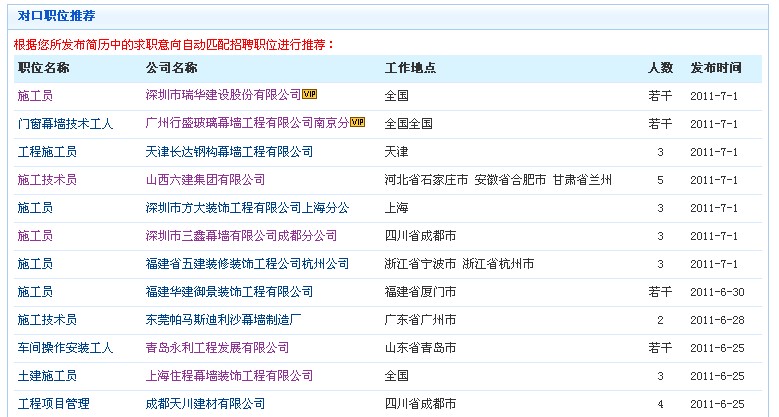View the 车间操作安装工人 position details
Viewport: 779px width, 417px height.
(x=65, y=348)
